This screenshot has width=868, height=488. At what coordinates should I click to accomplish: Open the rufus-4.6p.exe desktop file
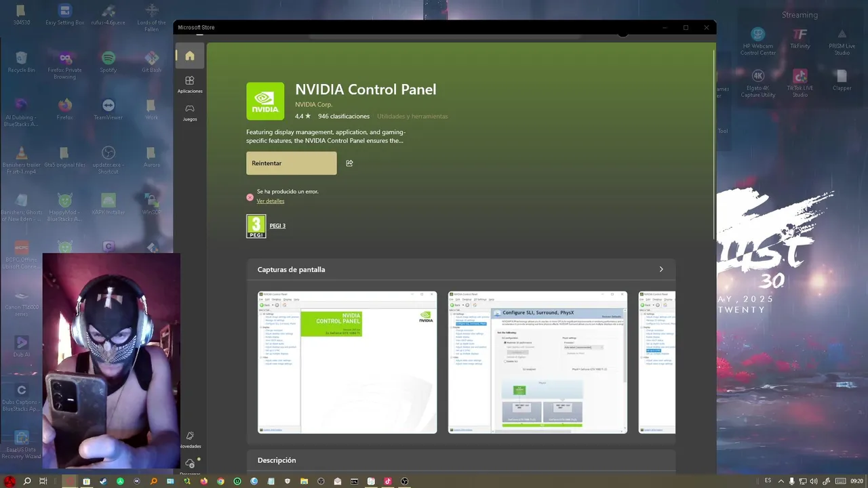(108, 15)
